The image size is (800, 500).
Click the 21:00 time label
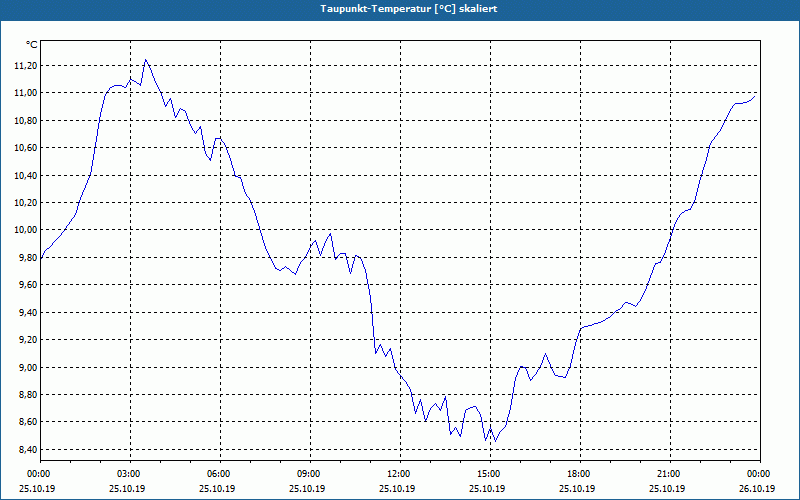click(670, 474)
